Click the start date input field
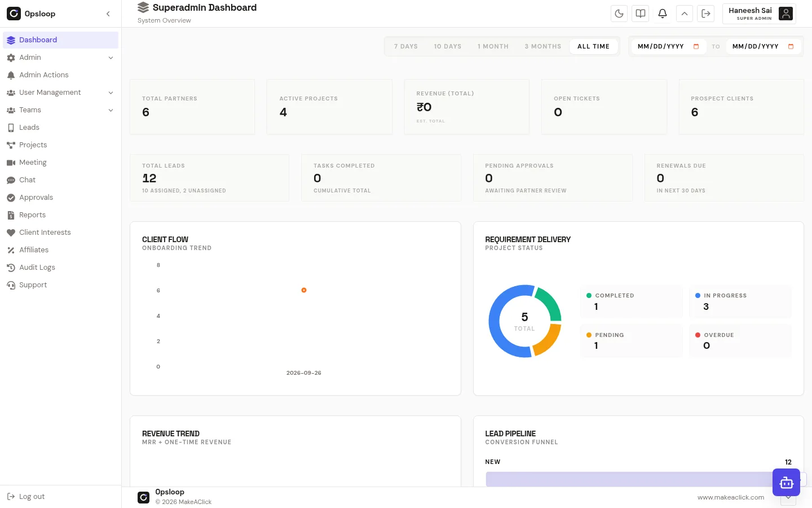Screen dimensions: 812x508 (668, 46)
